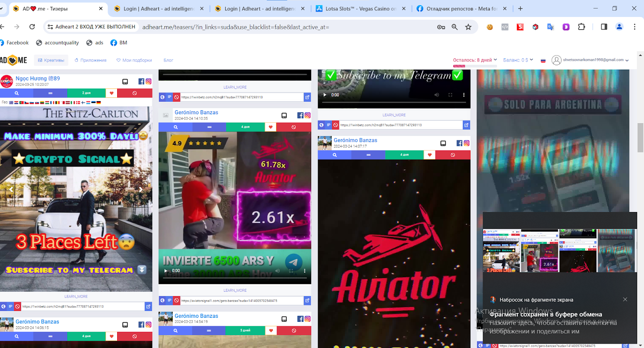Click LEARN_MORE link under Ritz-Carlton creative
This screenshot has width=644, height=348.
(76, 297)
